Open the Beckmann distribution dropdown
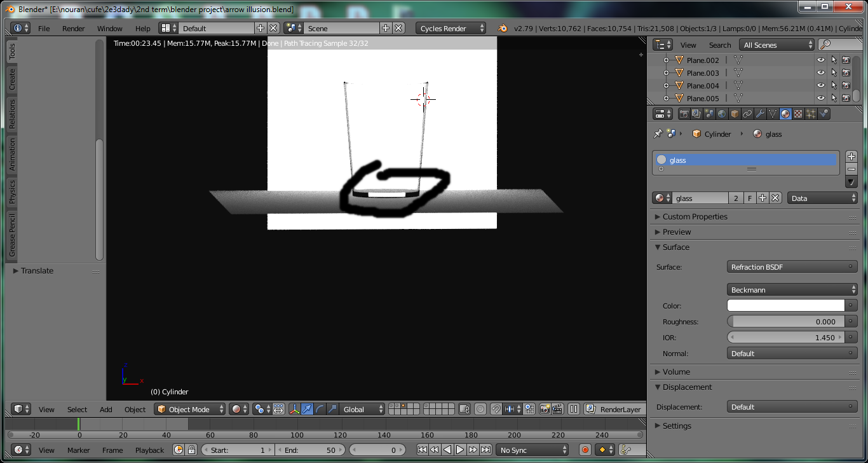Viewport: 868px width, 463px height. tap(792, 290)
